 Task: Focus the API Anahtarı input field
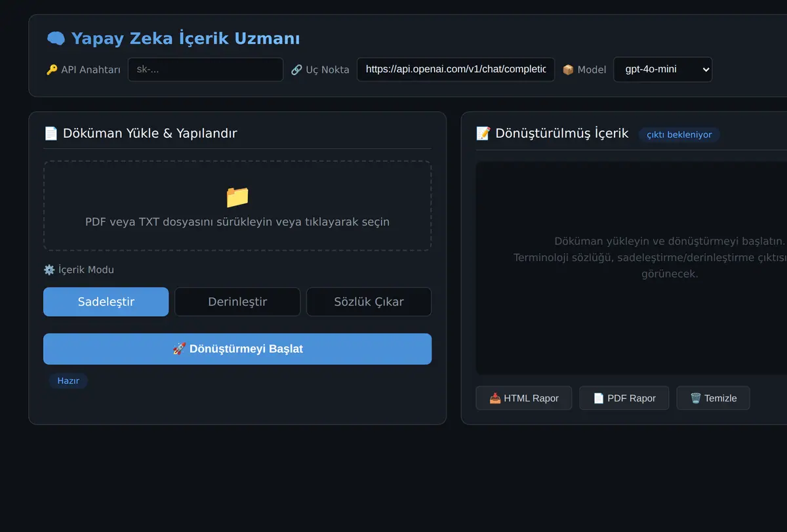point(205,70)
